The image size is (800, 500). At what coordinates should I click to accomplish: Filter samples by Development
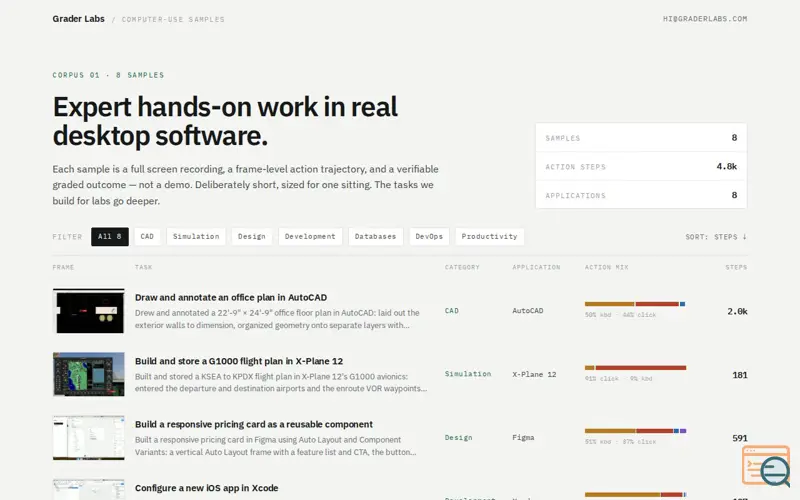pyautogui.click(x=310, y=237)
